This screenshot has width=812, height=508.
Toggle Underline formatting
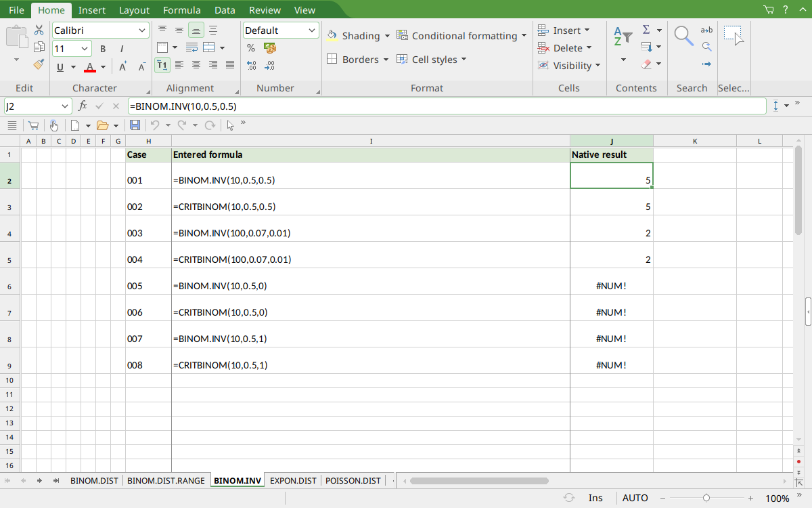coord(60,66)
